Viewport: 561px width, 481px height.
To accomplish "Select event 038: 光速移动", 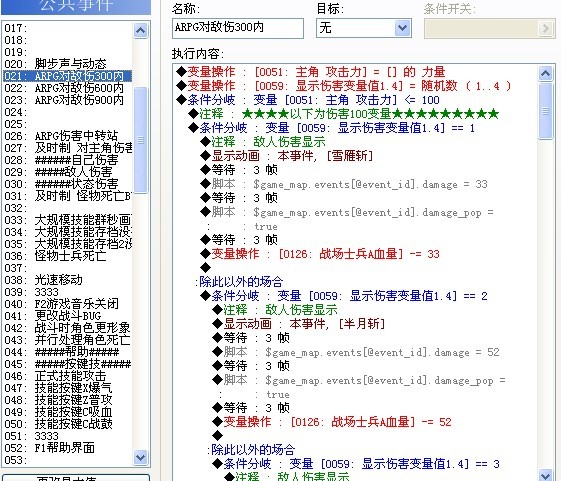I will pyautogui.click(x=68, y=280).
